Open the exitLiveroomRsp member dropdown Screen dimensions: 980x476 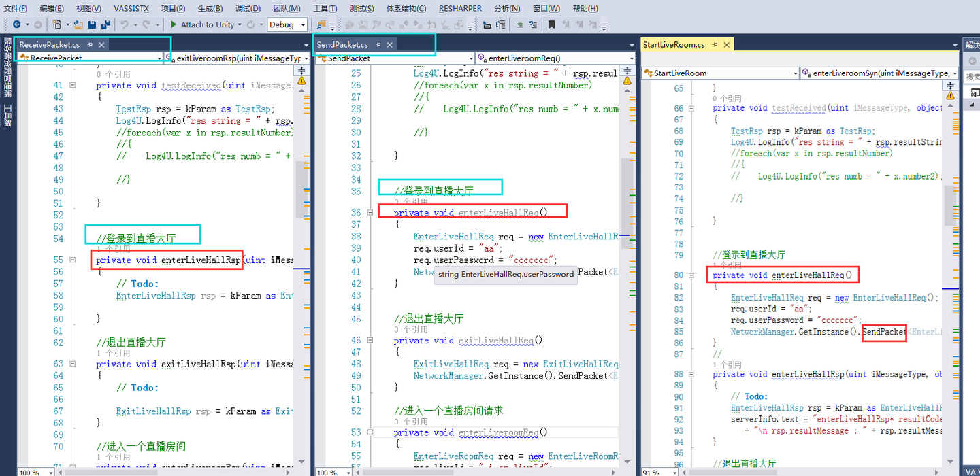click(238, 58)
